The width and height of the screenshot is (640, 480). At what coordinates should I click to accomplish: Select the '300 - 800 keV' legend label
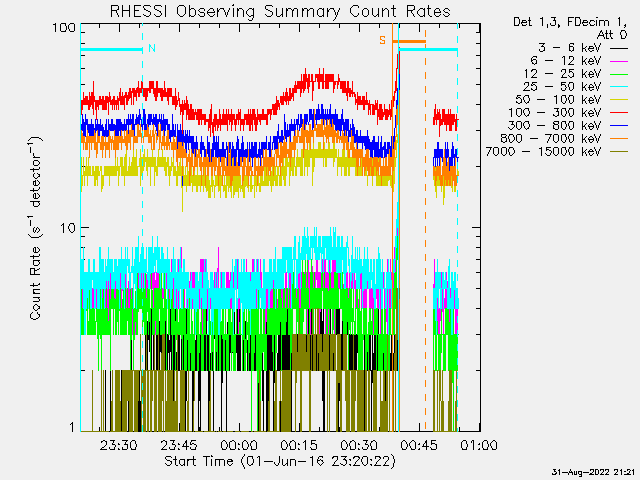(555, 125)
